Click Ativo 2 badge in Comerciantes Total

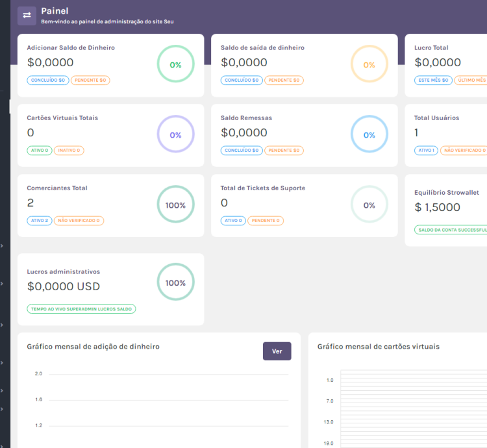39,221
